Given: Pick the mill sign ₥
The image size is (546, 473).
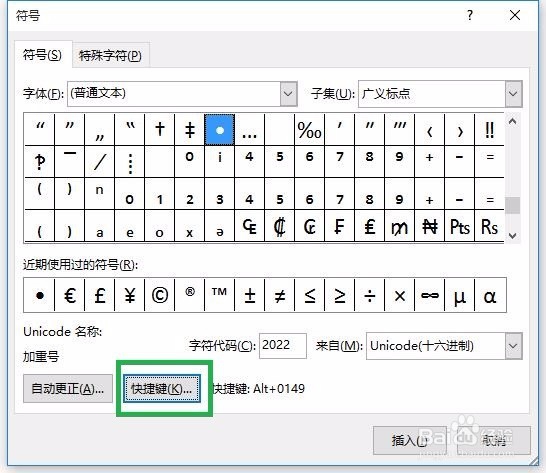Looking at the screenshot, I should pyautogui.click(x=399, y=226).
